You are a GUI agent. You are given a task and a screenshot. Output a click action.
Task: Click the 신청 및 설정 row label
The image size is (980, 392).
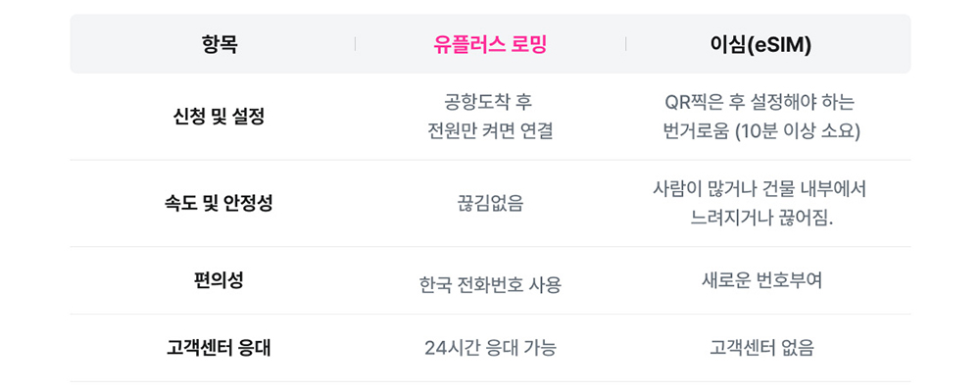point(220,117)
